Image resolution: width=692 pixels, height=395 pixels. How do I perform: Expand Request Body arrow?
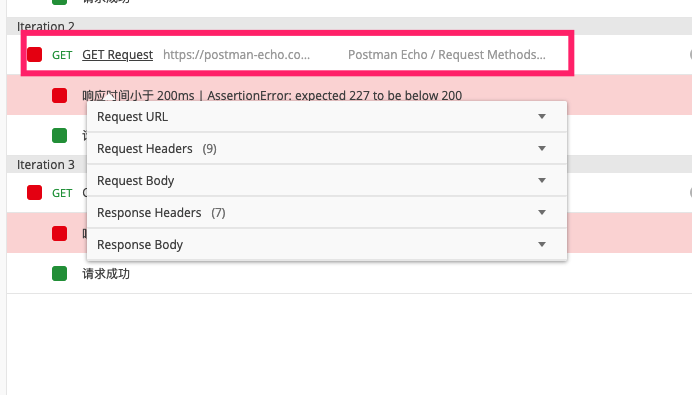click(x=542, y=180)
